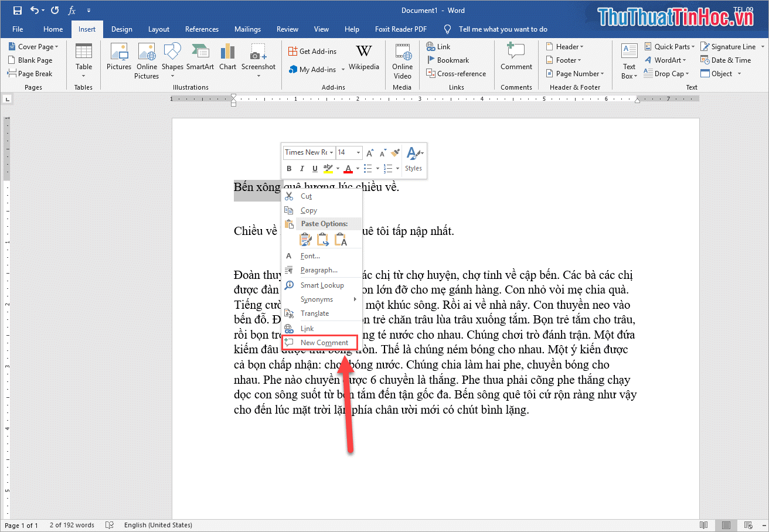Switch to the Home tab
This screenshot has height=532, width=769.
tap(53, 29)
